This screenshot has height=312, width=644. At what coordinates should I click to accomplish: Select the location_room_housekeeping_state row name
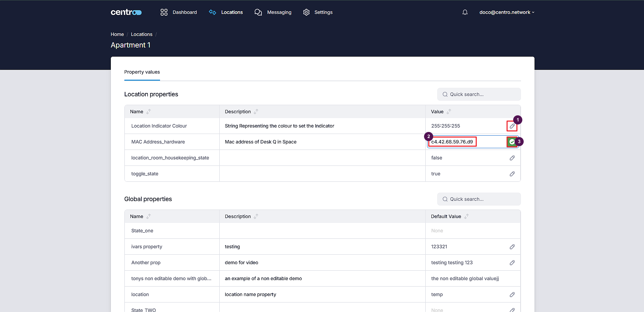(x=170, y=158)
